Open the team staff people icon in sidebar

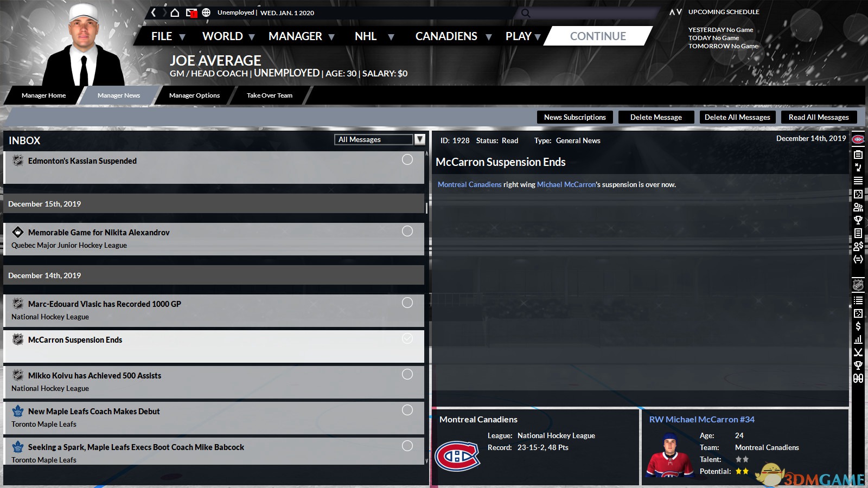click(x=858, y=207)
